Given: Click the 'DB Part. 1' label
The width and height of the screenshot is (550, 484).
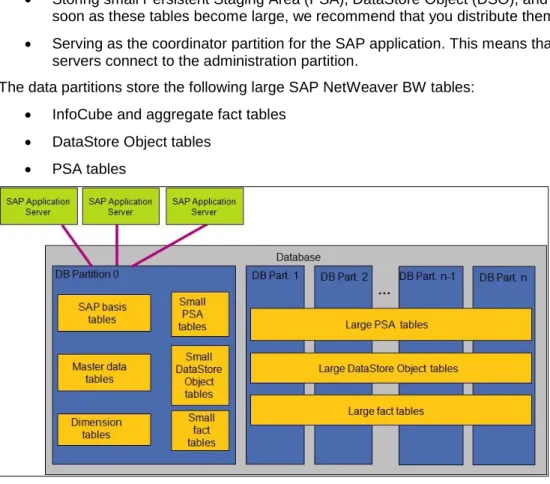Looking at the screenshot, I should point(275,276).
